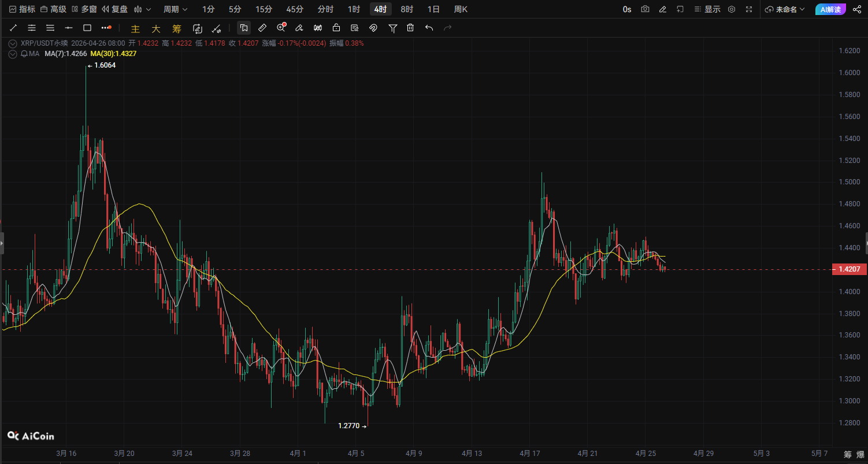Open chart settings hexagon icon
Image resolution: width=868 pixels, height=464 pixels.
click(732, 9)
